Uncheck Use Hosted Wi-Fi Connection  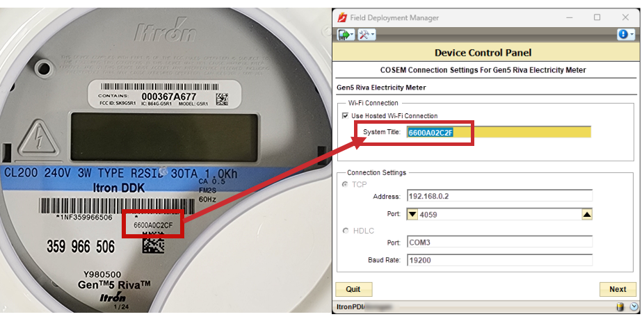(345, 116)
